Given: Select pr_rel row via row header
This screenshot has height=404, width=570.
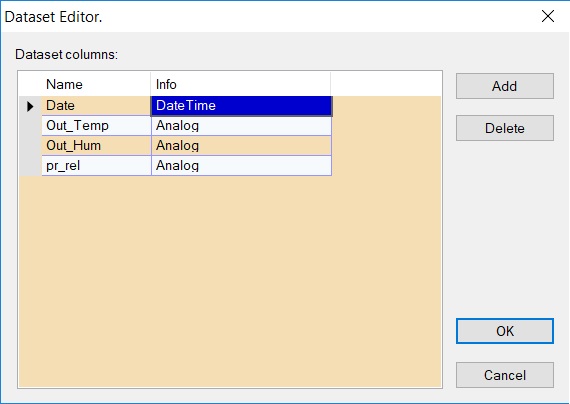Looking at the screenshot, I should pos(31,166).
